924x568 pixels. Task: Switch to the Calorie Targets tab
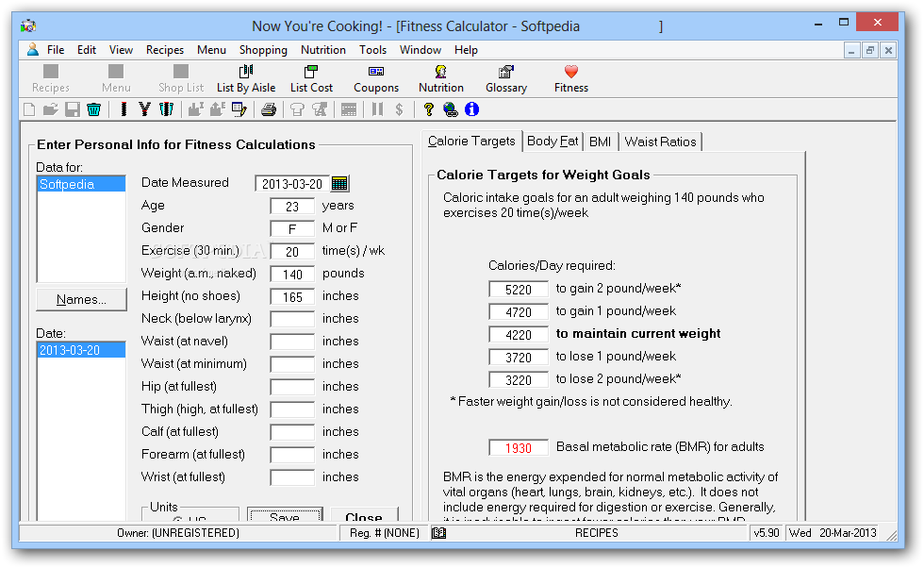471,141
